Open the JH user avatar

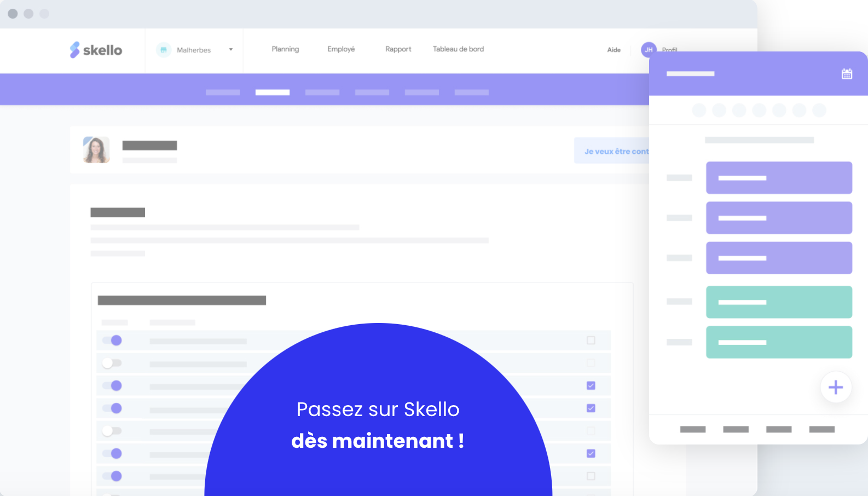[x=649, y=50]
